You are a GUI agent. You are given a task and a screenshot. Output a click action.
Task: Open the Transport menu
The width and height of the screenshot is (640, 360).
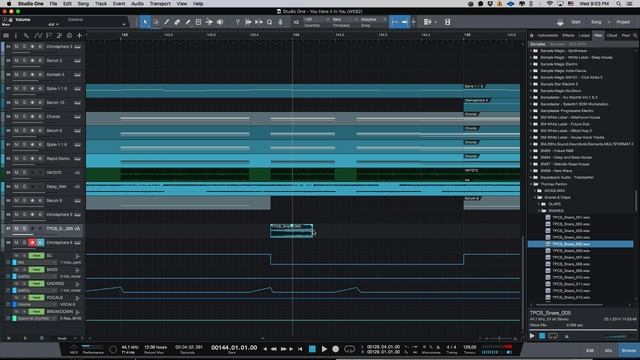pyautogui.click(x=160, y=4)
